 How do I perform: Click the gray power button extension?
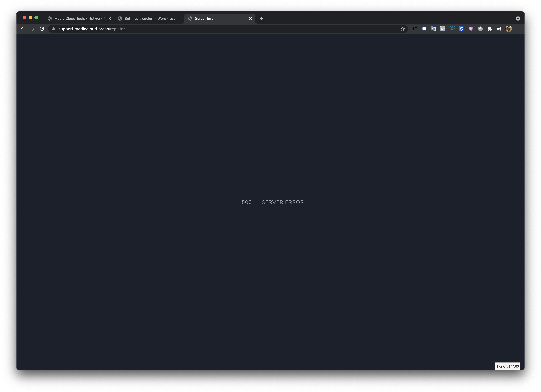point(480,29)
